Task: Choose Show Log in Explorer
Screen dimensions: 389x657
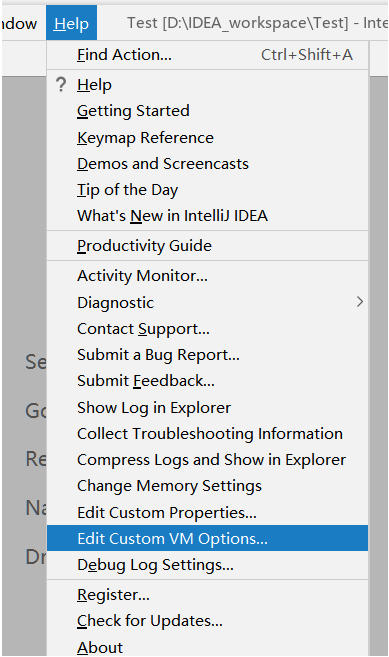Action: 207,408
